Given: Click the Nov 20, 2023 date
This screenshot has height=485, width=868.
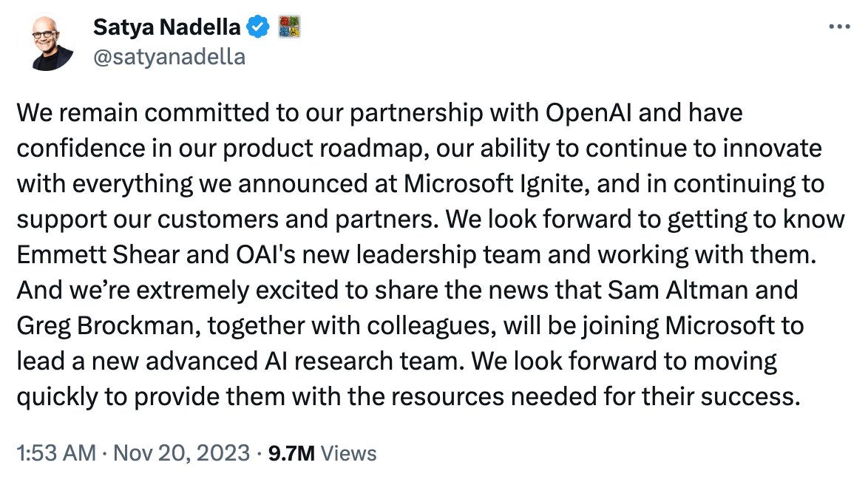Looking at the screenshot, I should (182, 453).
